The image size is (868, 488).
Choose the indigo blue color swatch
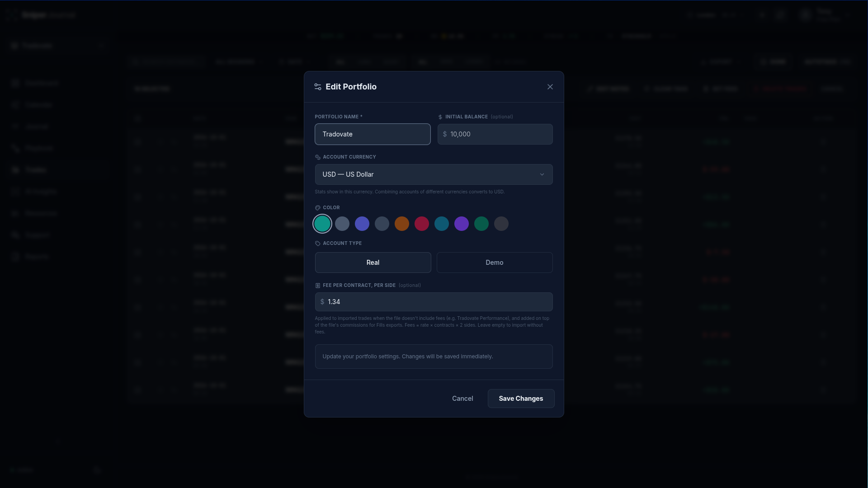(362, 224)
